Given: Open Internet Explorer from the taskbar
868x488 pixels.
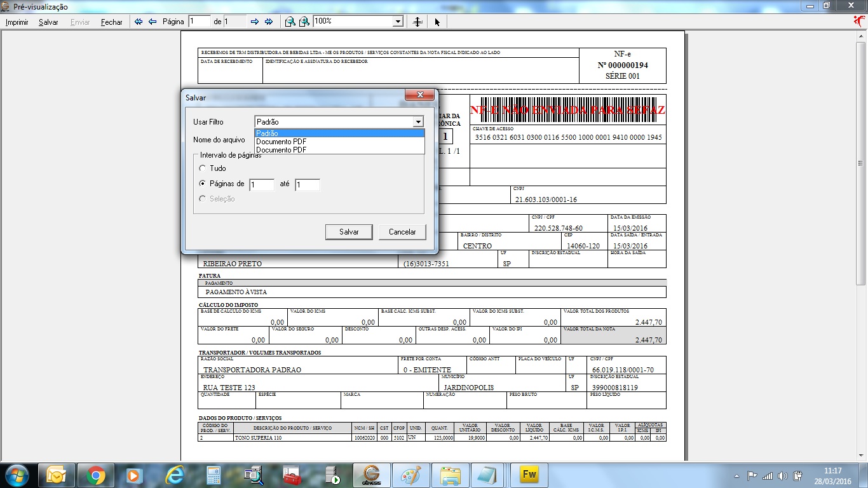Looking at the screenshot, I should click(174, 475).
